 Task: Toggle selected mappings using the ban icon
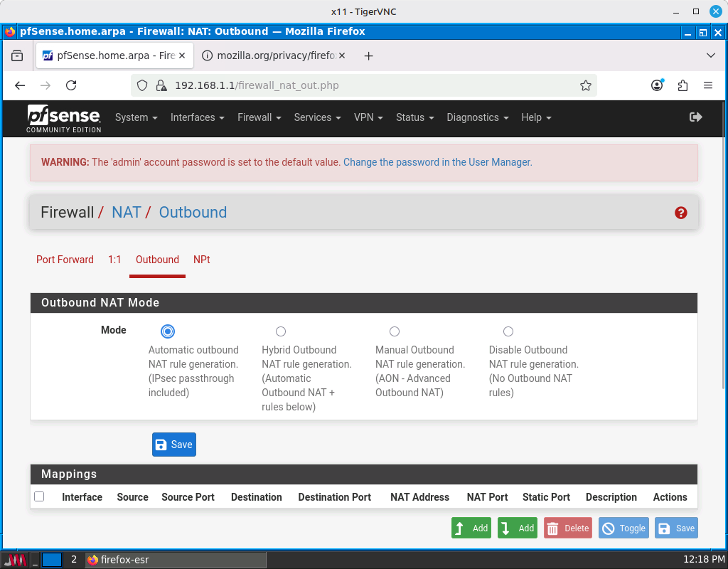pos(623,528)
